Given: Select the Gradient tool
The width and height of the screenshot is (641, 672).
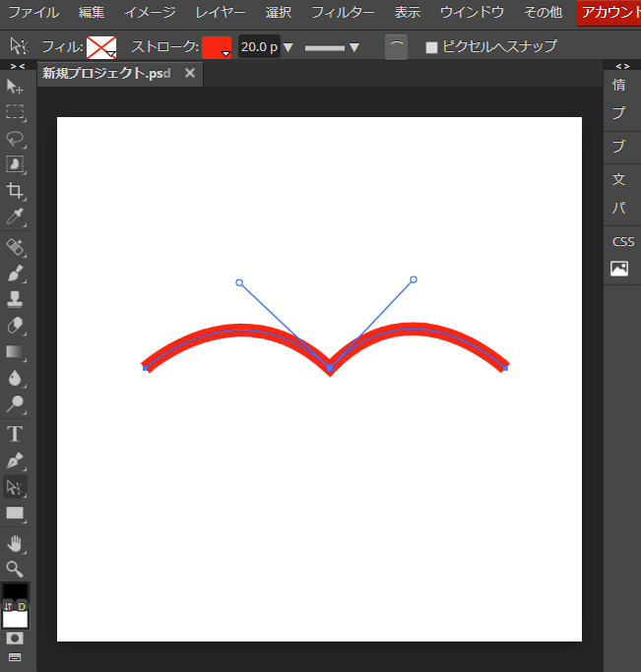Looking at the screenshot, I should point(15,352).
